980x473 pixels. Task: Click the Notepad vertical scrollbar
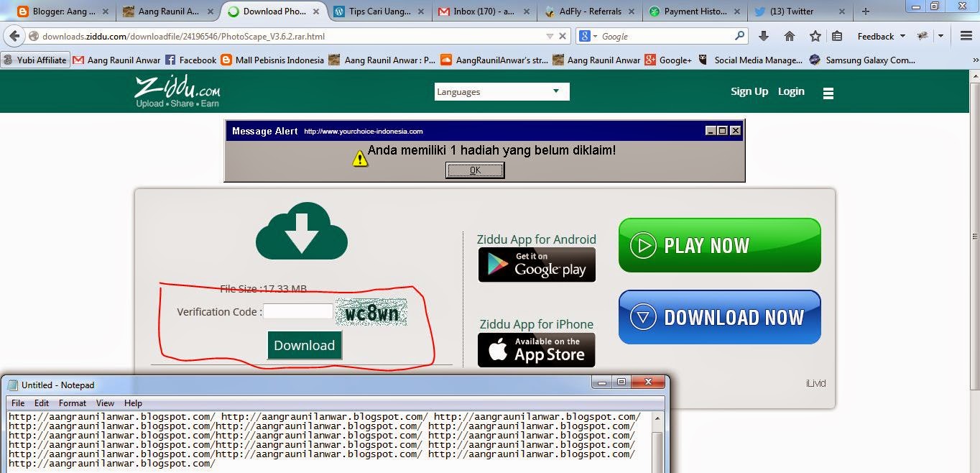click(x=657, y=442)
